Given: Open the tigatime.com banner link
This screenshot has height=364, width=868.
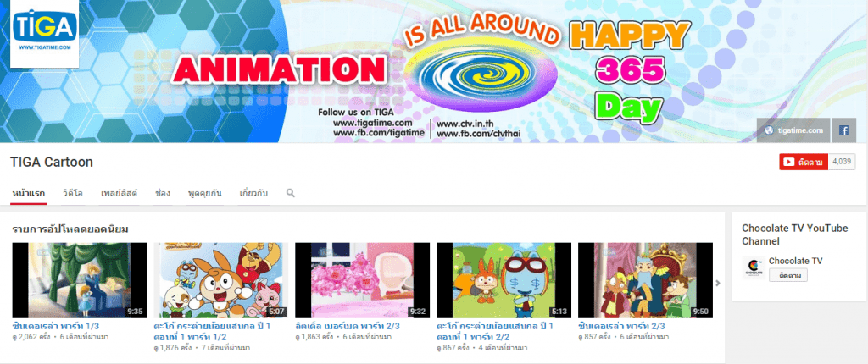Looking at the screenshot, I should click(793, 130).
